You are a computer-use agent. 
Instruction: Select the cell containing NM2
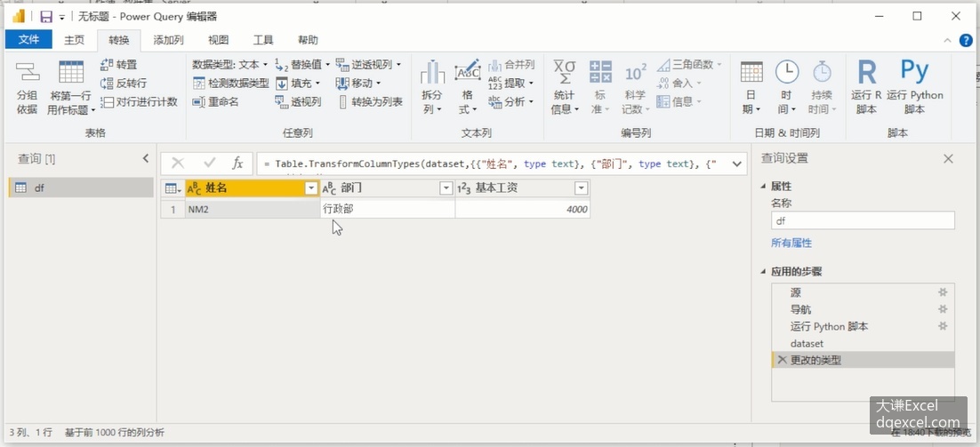252,209
